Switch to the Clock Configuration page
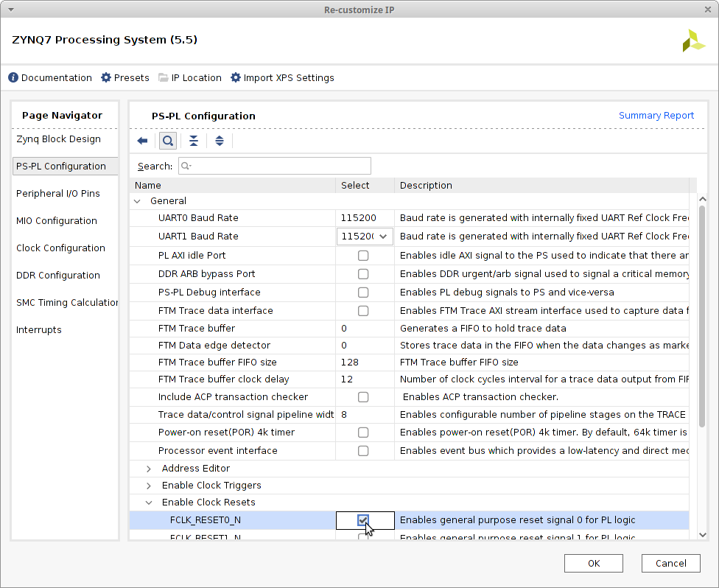Image resolution: width=719 pixels, height=588 pixels. pyautogui.click(x=60, y=248)
